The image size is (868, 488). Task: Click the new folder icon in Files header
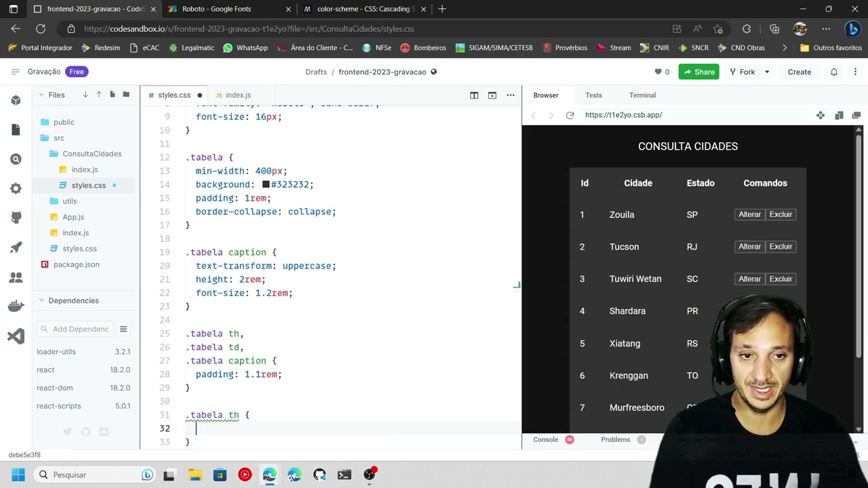126,95
